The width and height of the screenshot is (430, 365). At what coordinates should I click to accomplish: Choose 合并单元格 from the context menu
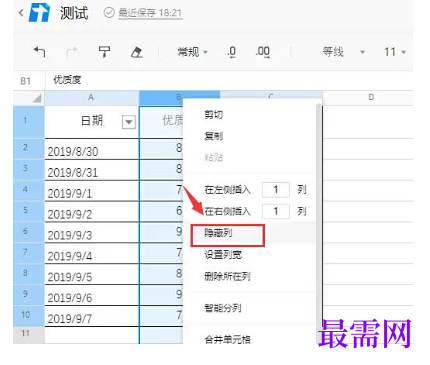coord(227,339)
